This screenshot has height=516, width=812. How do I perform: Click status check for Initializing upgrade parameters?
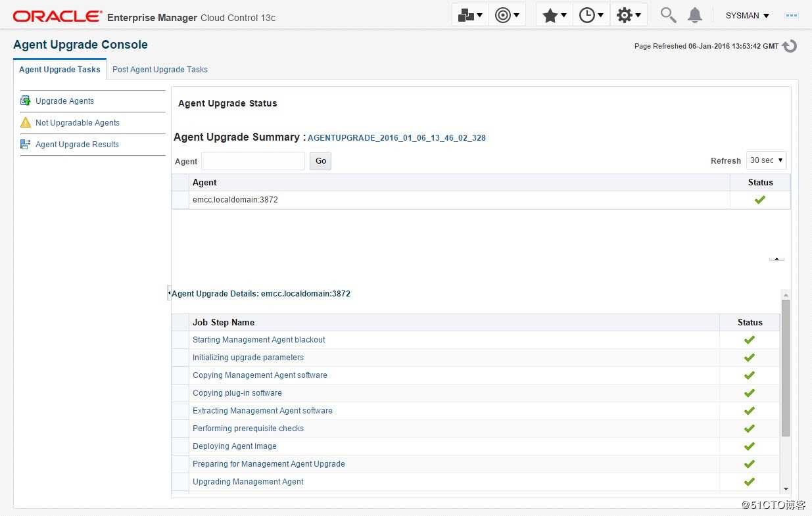[x=749, y=358]
